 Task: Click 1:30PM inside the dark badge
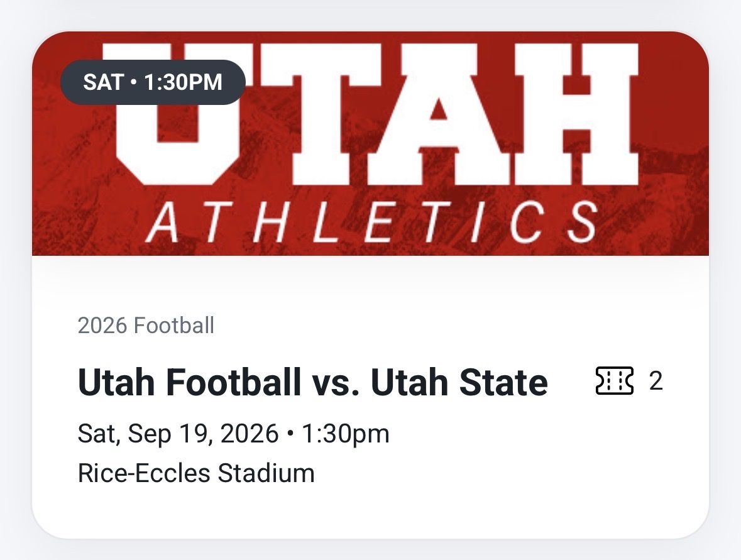(183, 82)
